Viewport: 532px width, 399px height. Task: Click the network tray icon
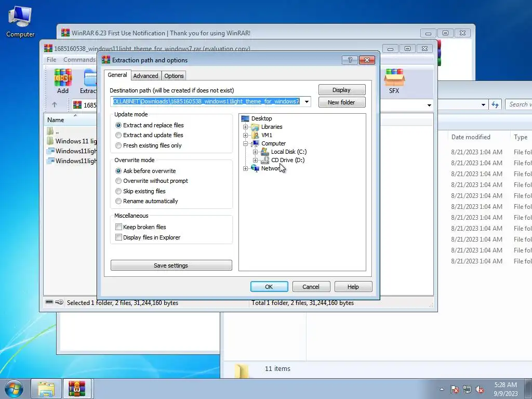click(467, 389)
